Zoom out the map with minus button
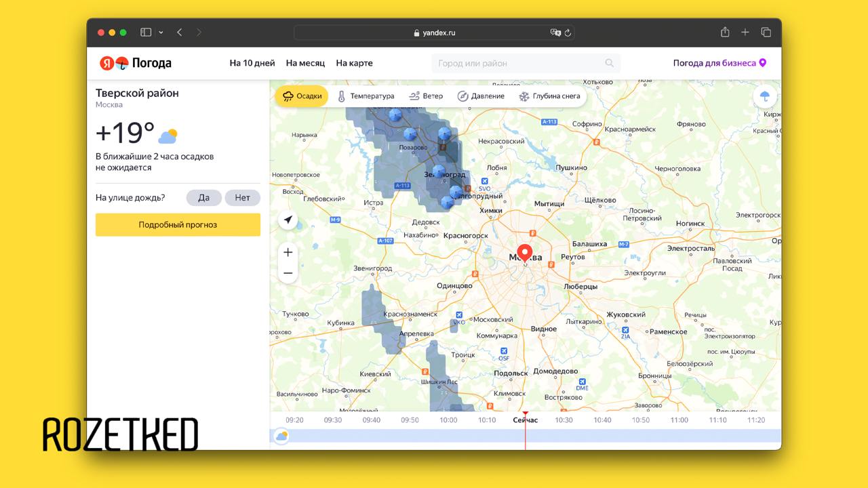This screenshot has height=488, width=868. pyautogui.click(x=288, y=273)
